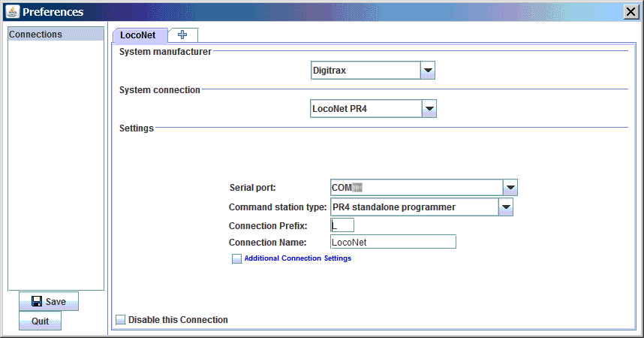
Task: Click the System connection heading
Action: [x=159, y=90]
